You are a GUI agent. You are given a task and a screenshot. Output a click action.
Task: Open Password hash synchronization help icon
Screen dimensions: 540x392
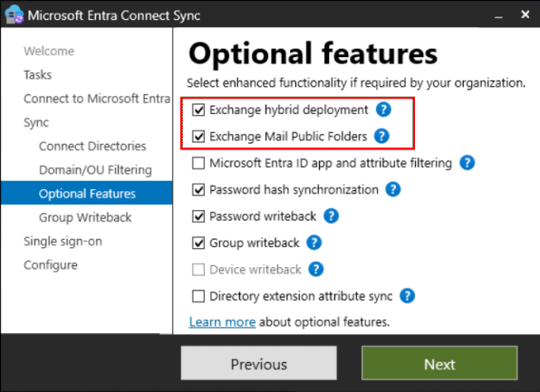click(393, 189)
